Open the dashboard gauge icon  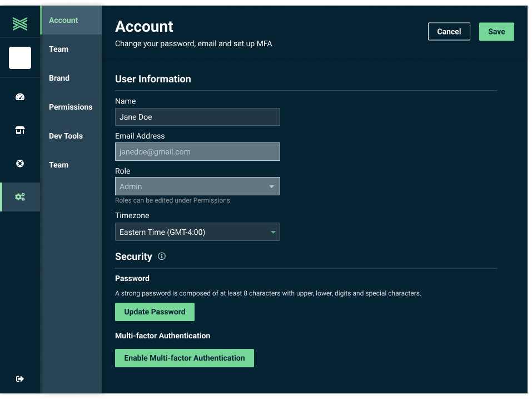pos(20,97)
